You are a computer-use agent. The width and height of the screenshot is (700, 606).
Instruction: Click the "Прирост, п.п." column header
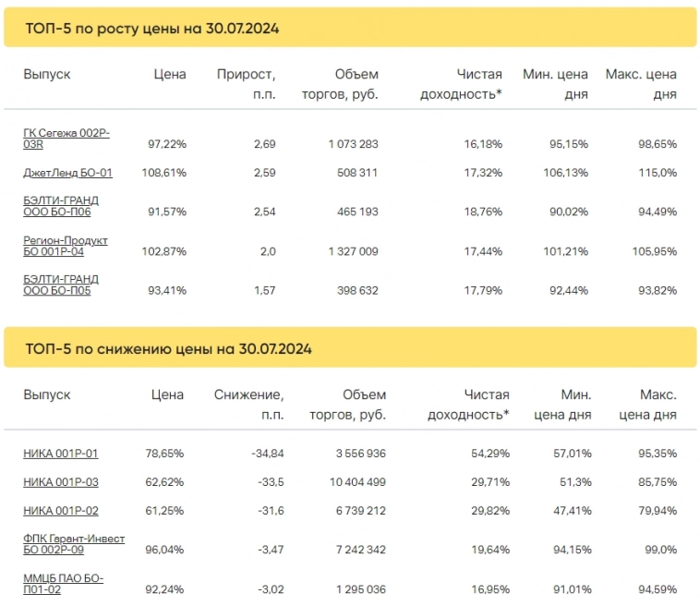[246, 84]
